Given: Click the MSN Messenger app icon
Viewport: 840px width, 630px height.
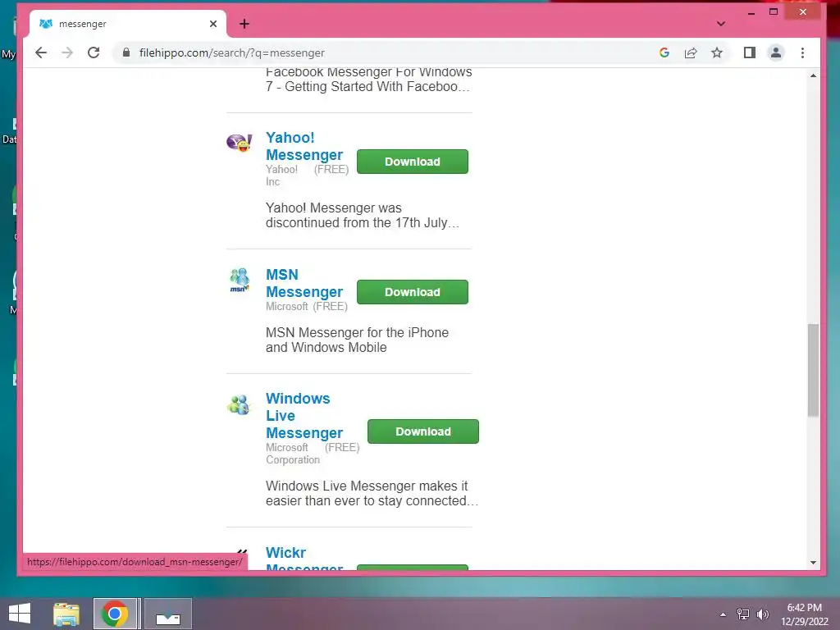Looking at the screenshot, I should [240, 281].
